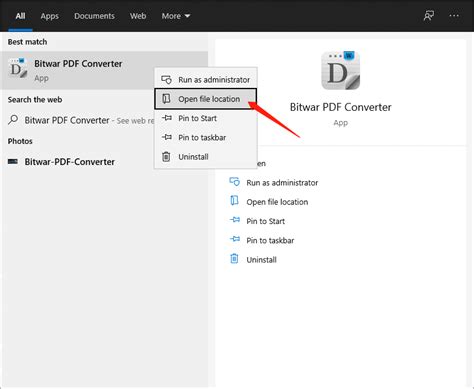The height and width of the screenshot is (389, 474).
Task: Choose Pin to taskbar in context menu
Action: tap(206, 137)
